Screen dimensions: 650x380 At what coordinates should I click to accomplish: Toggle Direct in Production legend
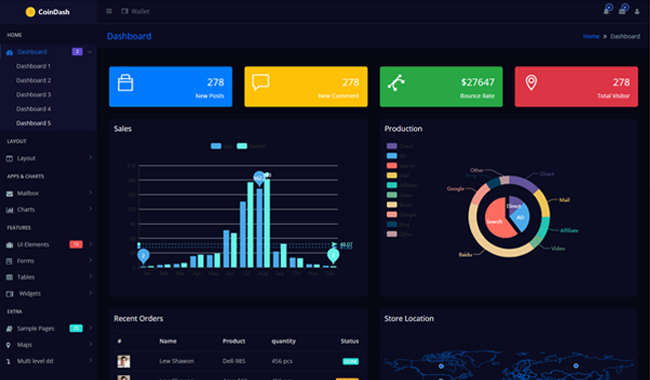click(400, 146)
